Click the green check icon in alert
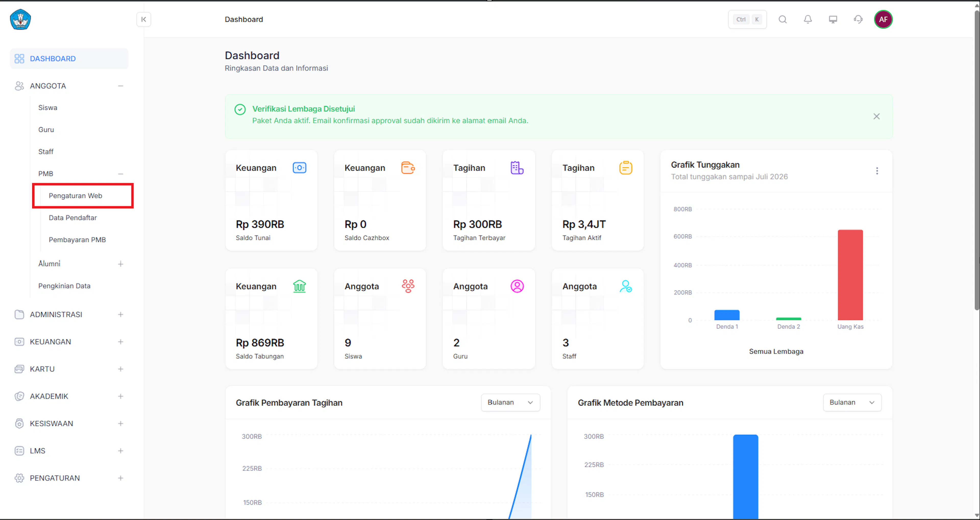Screen dimensions: 980x520 240,109
